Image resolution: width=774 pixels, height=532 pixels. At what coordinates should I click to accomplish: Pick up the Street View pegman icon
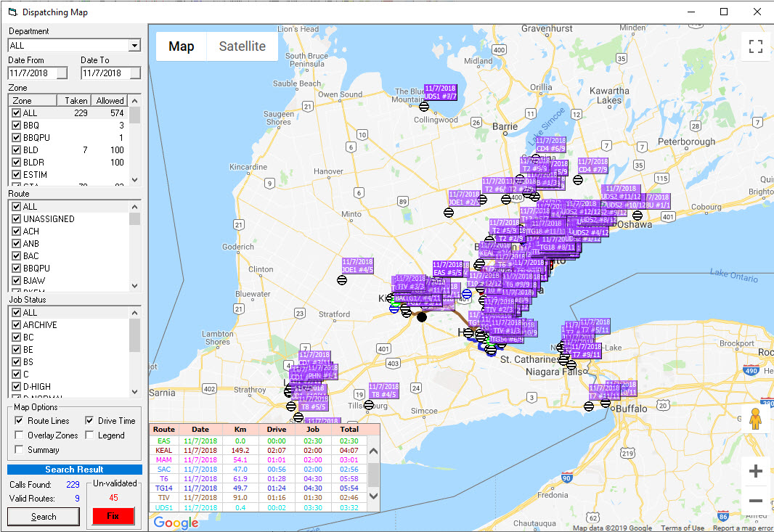pos(755,419)
